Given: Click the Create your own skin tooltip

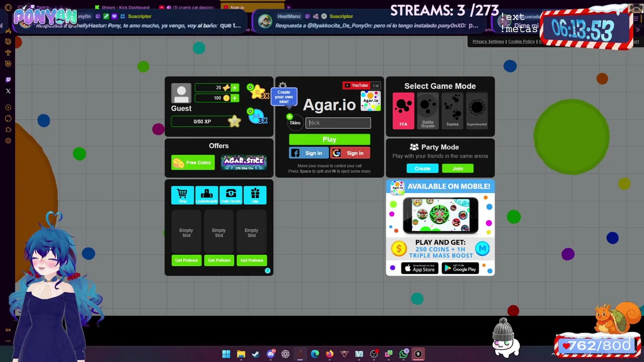Looking at the screenshot, I should tap(284, 97).
